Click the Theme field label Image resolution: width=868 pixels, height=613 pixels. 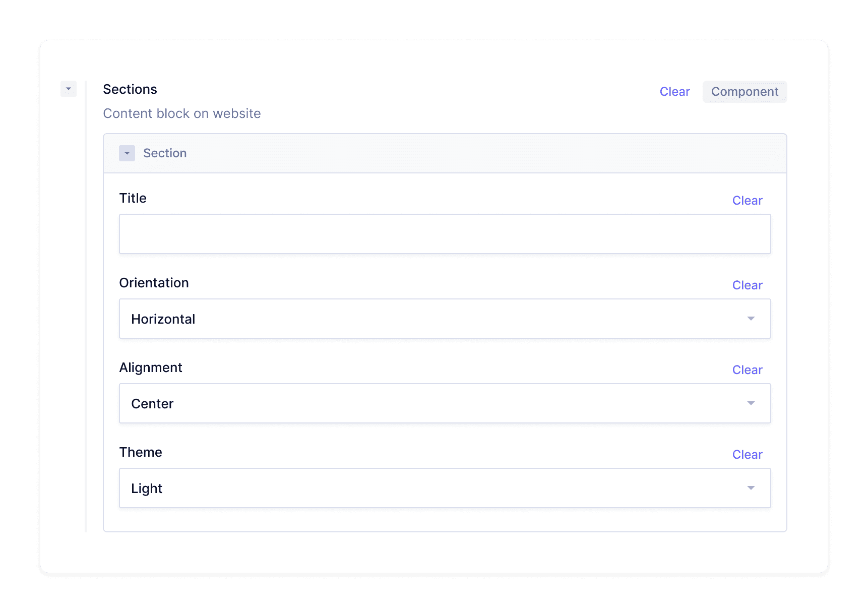point(141,452)
